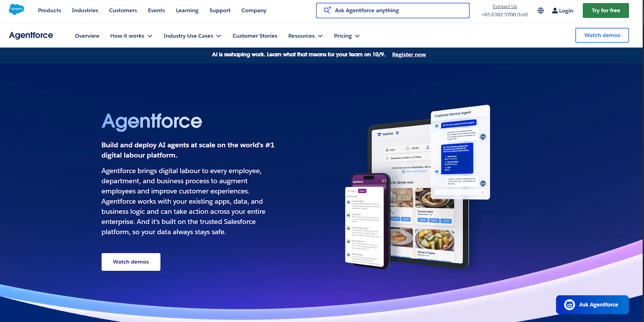Screen dimensions: 644x322
Task: Follow the Contact Us link
Action: (505, 6)
